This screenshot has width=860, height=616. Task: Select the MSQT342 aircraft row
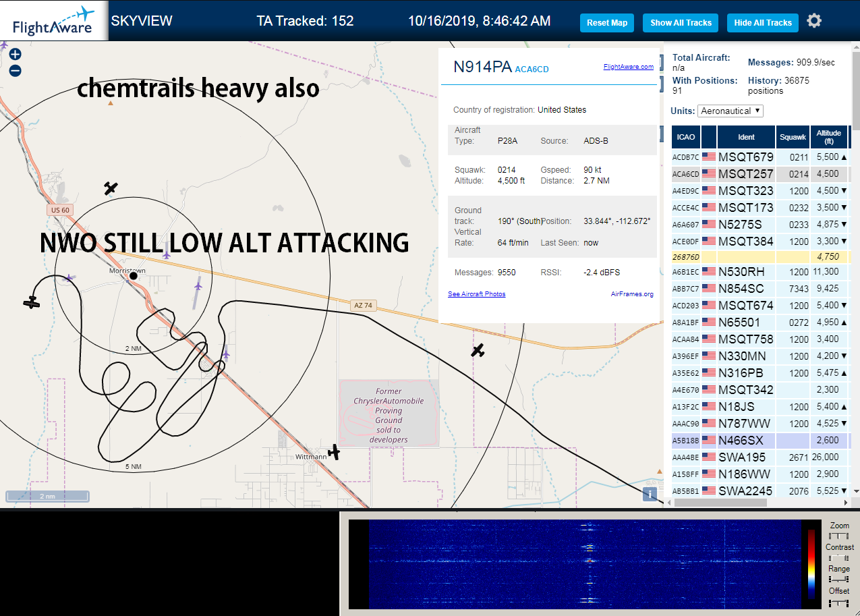(x=760, y=389)
